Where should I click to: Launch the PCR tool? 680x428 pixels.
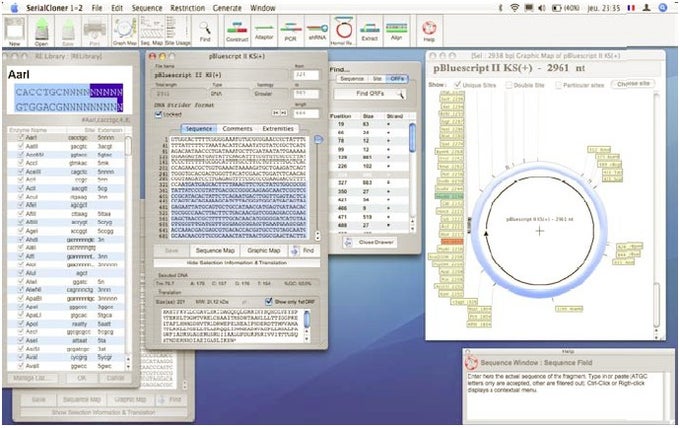291,32
